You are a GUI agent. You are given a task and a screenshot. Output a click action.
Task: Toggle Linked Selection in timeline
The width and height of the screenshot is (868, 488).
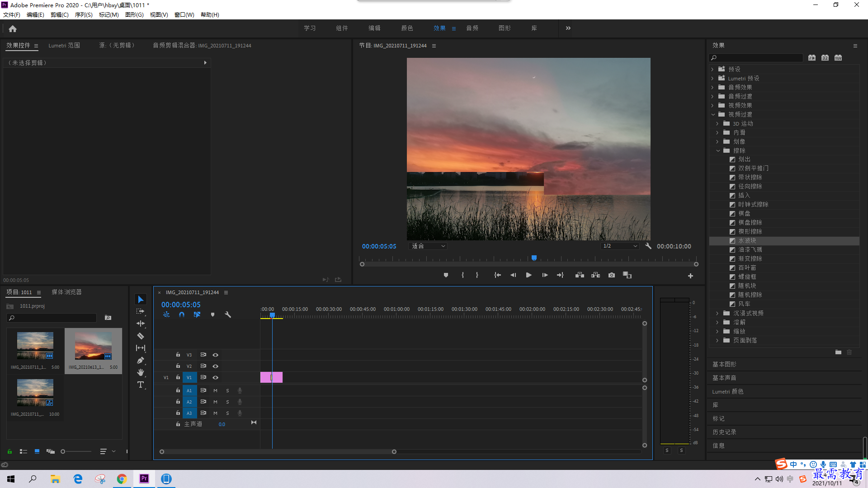pos(197,314)
